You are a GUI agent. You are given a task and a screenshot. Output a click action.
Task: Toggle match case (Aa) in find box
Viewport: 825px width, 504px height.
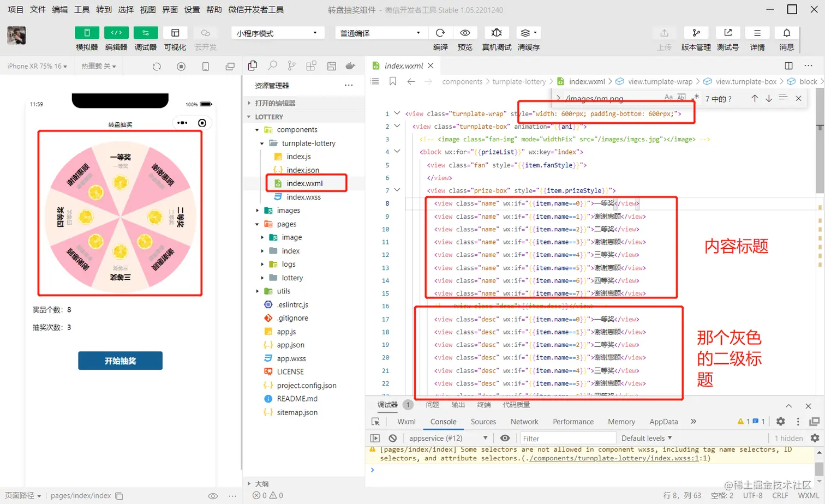pyautogui.click(x=668, y=97)
